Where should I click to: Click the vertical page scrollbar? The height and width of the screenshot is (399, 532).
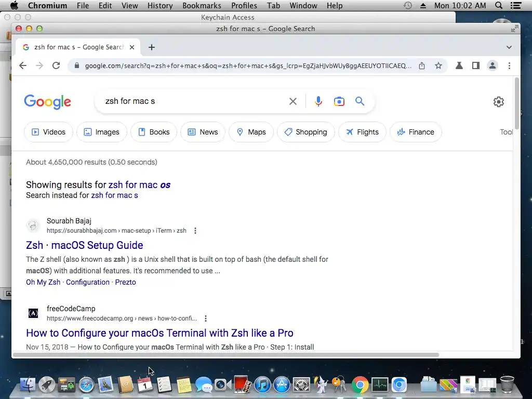517,103
